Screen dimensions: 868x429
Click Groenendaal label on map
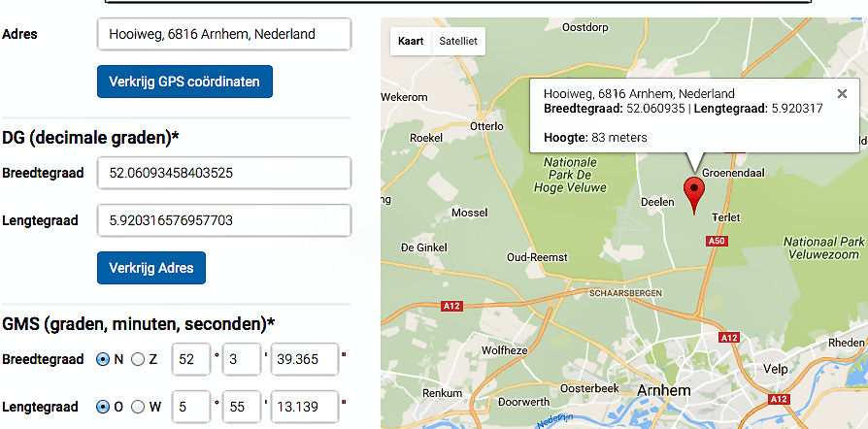click(x=733, y=173)
